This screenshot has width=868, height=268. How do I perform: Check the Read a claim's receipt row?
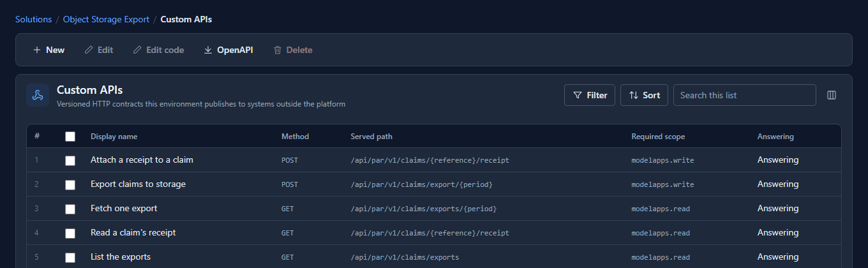click(70, 234)
